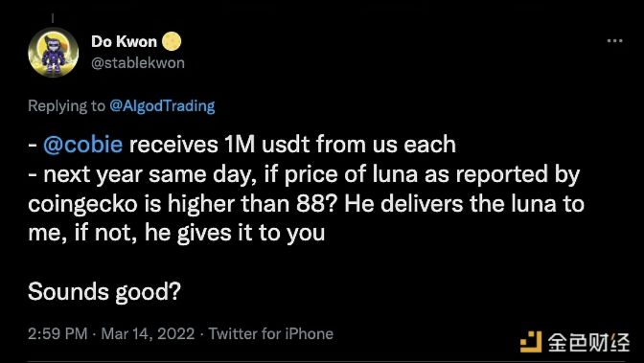Image resolution: width=644 pixels, height=363 pixels.
Task: Click the yellow moon badge beside Do Kwon
Action: click(172, 41)
